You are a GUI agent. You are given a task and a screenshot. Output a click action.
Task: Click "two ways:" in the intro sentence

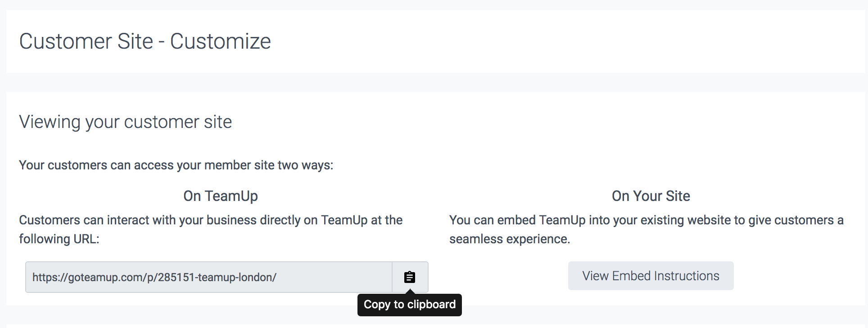305,165
